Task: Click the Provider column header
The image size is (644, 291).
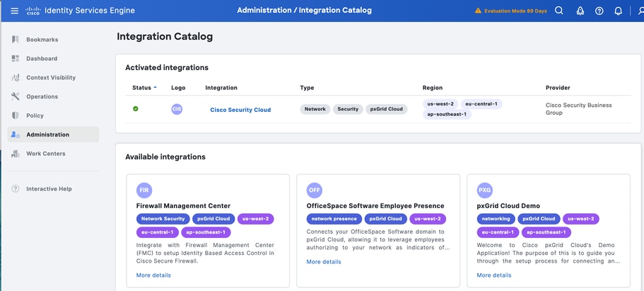Action: [x=558, y=88]
